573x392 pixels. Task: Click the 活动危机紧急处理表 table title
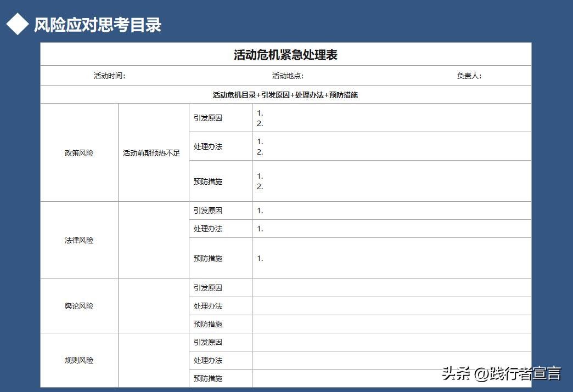pyautogui.click(x=285, y=54)
